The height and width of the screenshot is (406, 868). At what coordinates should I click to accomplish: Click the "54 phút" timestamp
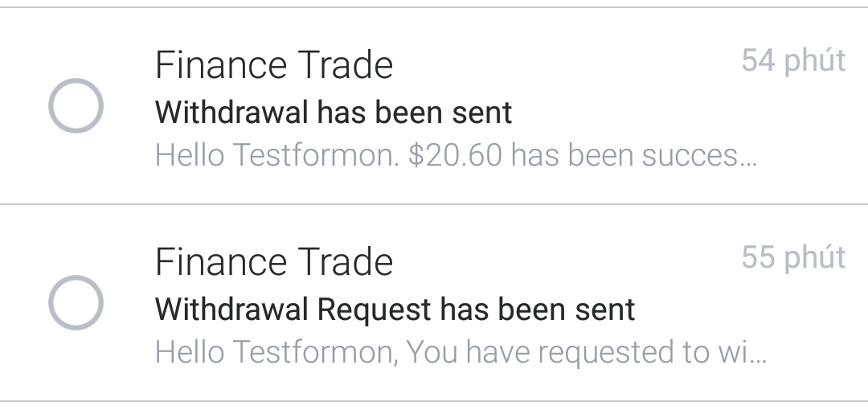792,60
